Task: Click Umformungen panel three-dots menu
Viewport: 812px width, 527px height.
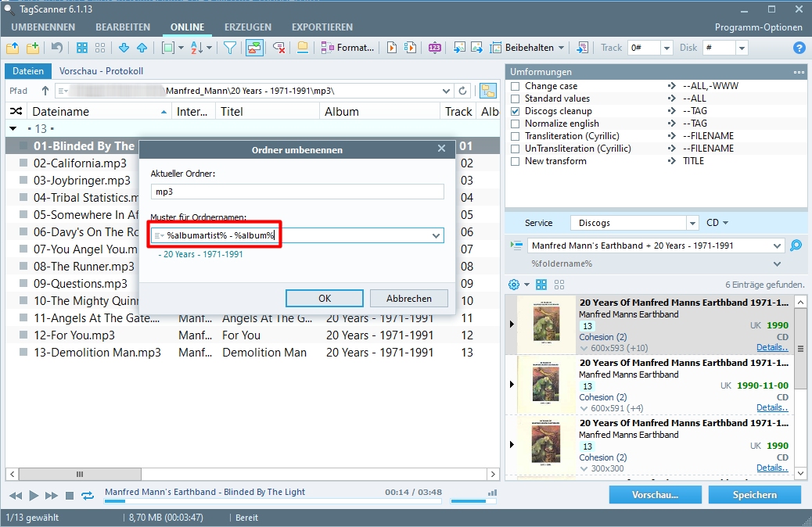Action: pyautogui.click(x=799, y=72)
